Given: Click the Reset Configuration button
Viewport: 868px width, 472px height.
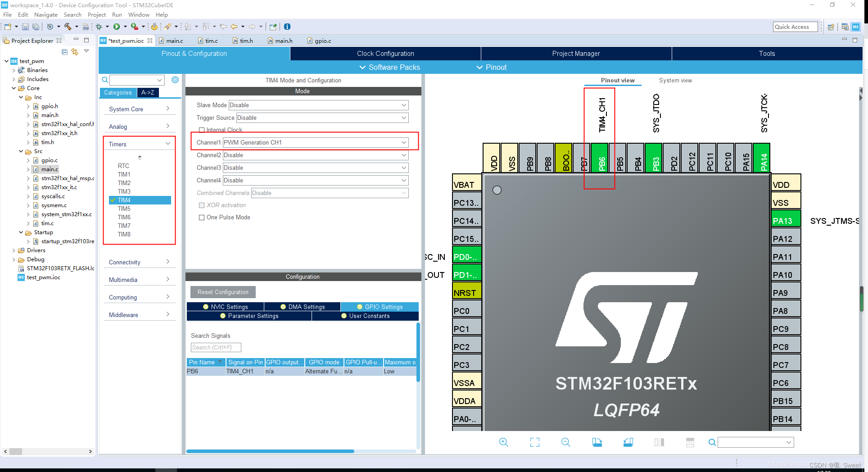Looking at the screenshot, I should (x=222, y=292).
